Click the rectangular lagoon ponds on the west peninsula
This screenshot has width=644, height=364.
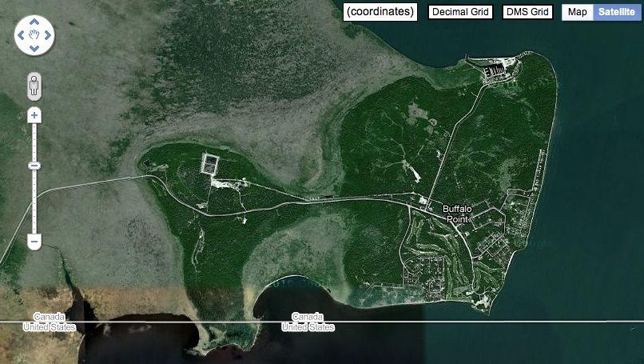click(x=210, y=164)
